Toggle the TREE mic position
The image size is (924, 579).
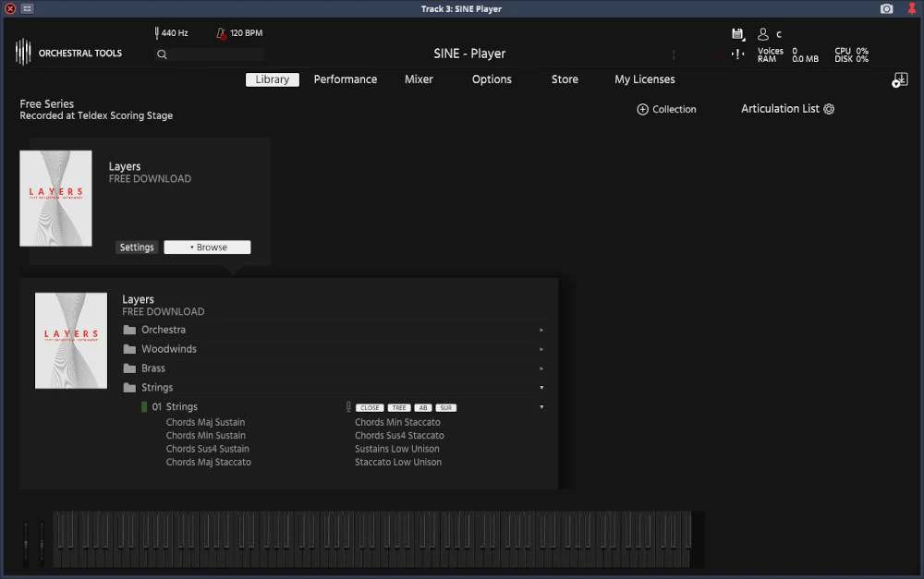coord(399,407)
